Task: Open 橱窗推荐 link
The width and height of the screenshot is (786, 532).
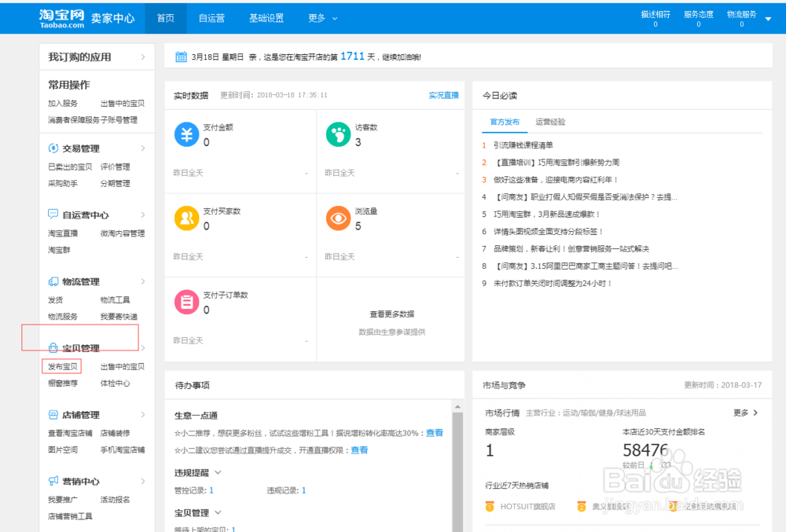Action: click(x=63, y=383)
